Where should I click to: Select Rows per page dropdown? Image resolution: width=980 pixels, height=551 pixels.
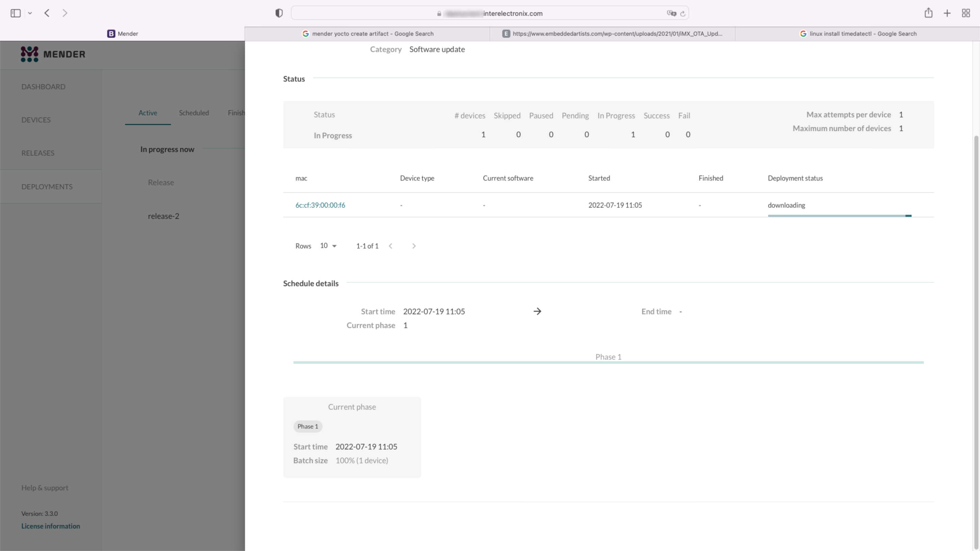coord(328,245)
